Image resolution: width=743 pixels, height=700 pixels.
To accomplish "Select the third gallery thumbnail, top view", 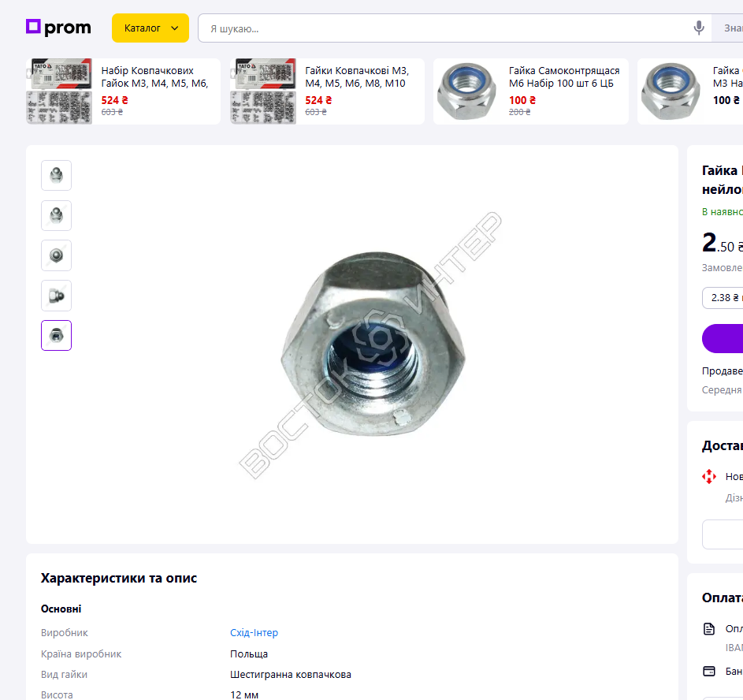I will pyautogui.click(x=57, y=255).
